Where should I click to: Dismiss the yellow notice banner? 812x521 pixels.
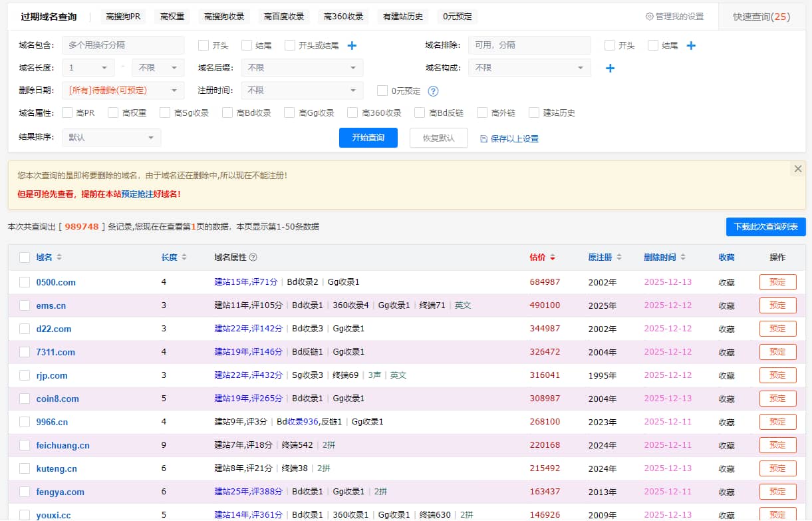797,168
